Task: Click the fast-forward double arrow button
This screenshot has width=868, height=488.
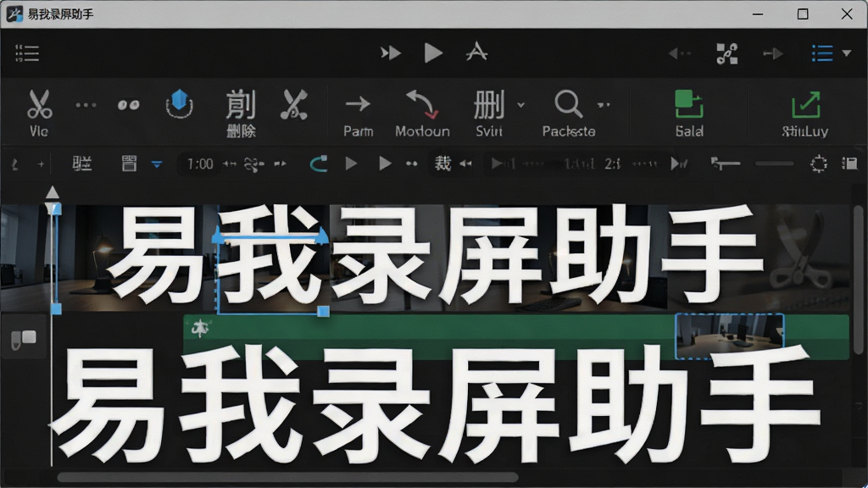Action: [x=391, y=53]
